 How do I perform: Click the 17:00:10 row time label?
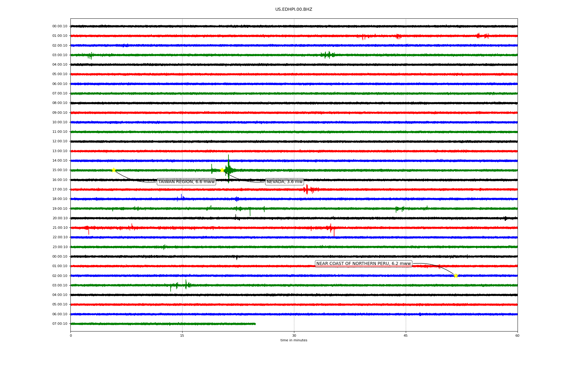coord(60,190)
